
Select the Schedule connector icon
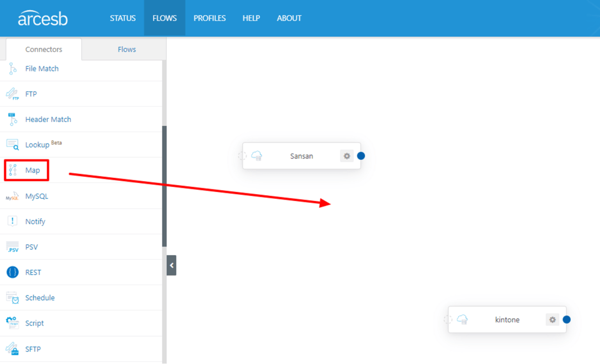point(12,298)
